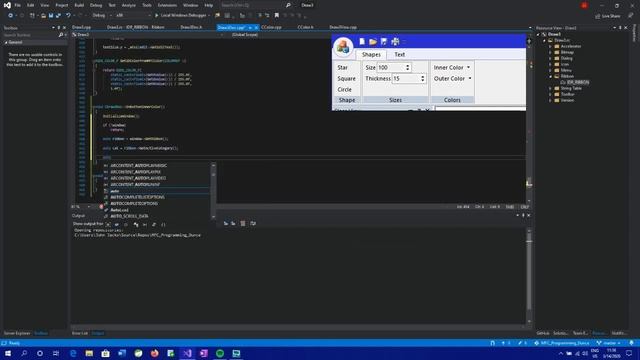Open the Debug configuration dropdown
Viewport: 640px width, 360px height.
click(x=102, y=16)
